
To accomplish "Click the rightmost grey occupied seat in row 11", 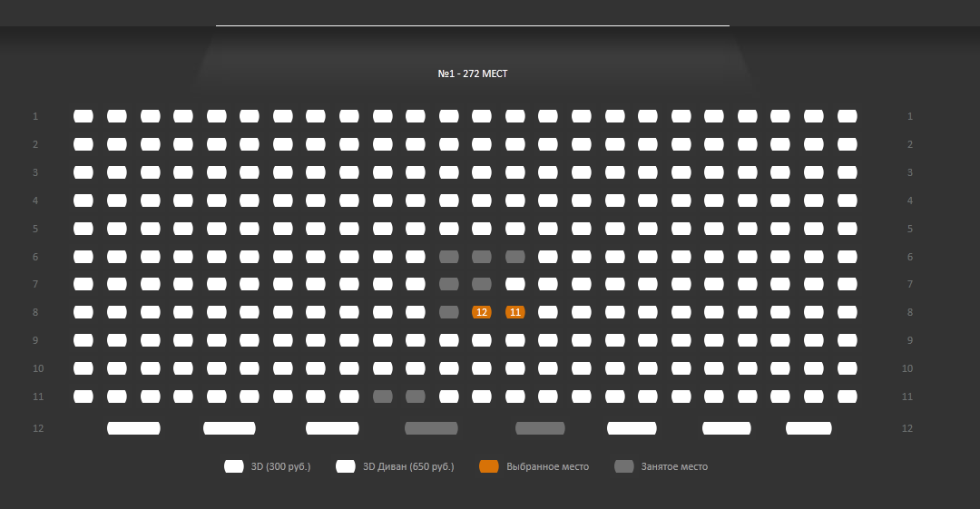I will [415, 396].
